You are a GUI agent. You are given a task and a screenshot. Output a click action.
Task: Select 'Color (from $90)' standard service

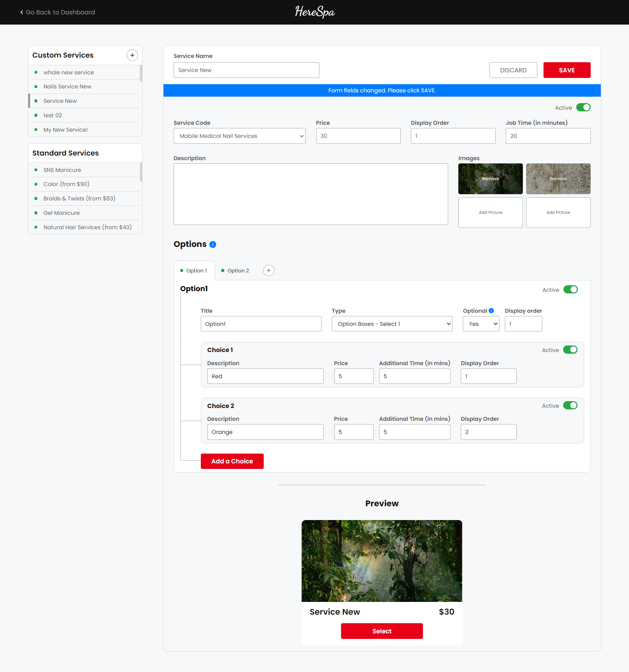(x=85, y=184)
